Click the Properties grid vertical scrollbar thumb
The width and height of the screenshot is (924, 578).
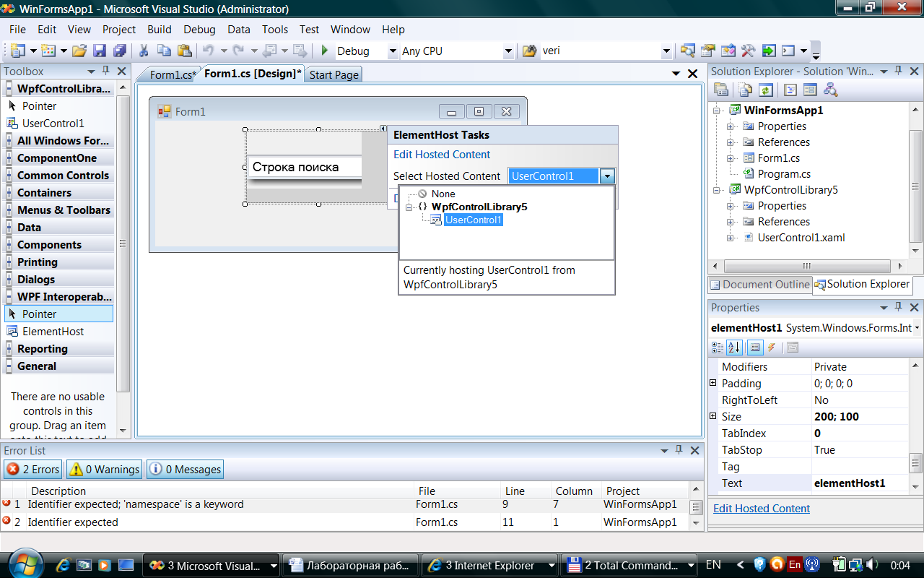point(915,462)
